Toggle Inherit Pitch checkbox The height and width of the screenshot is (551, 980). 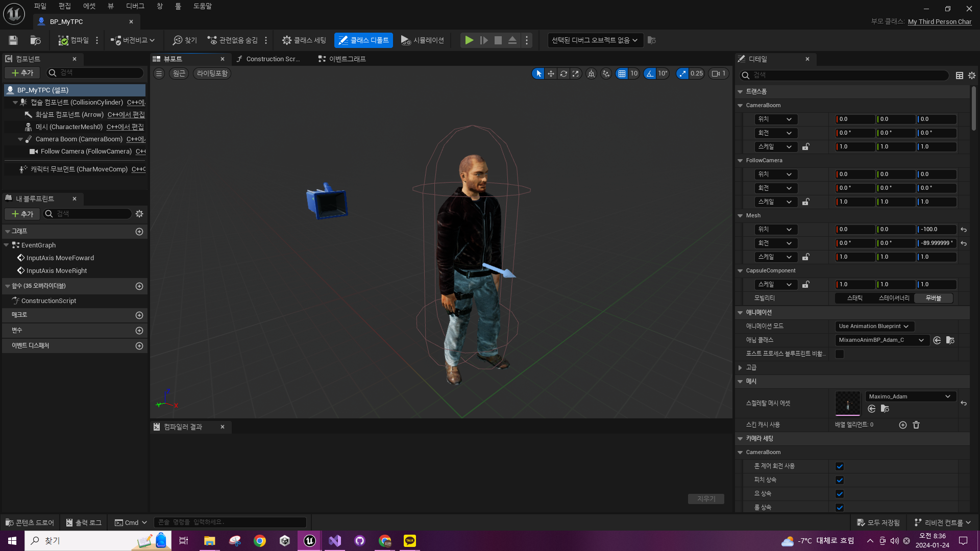pos(840,480)
